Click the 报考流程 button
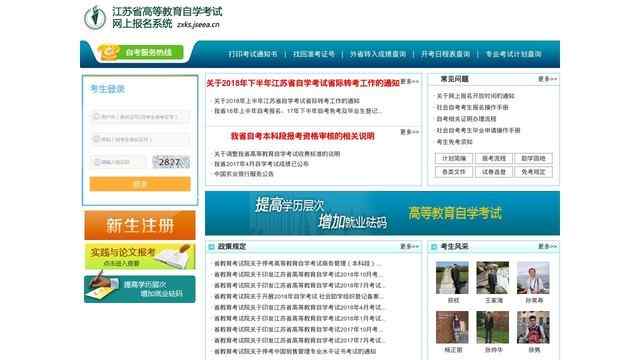 tap(493, 158)
